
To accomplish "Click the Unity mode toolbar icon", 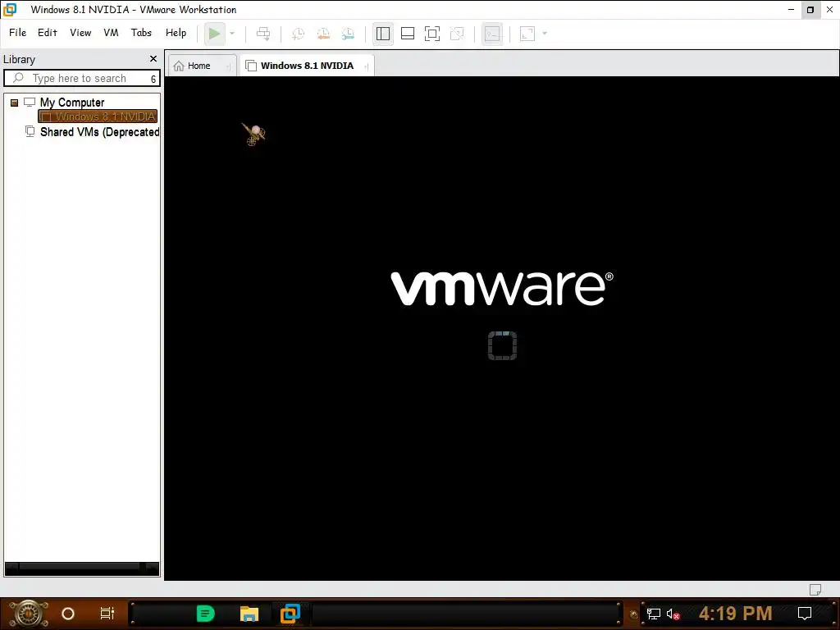I will tap(457, 34).
